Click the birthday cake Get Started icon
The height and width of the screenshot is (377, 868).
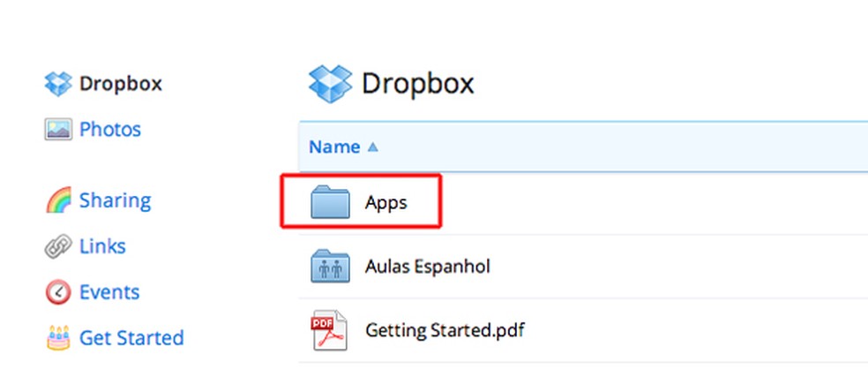(x=58, y=337)
